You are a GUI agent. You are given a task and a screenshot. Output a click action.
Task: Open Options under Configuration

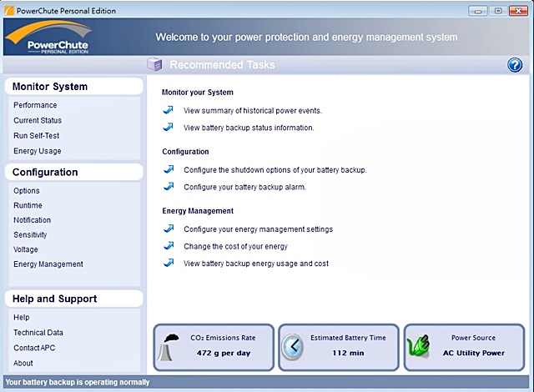tap(26, 190)
